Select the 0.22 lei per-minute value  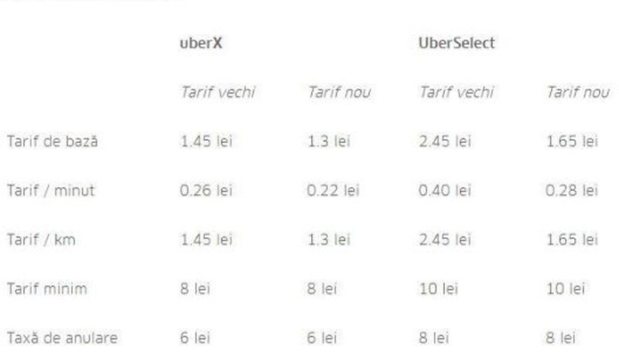(x=333, y=190)
